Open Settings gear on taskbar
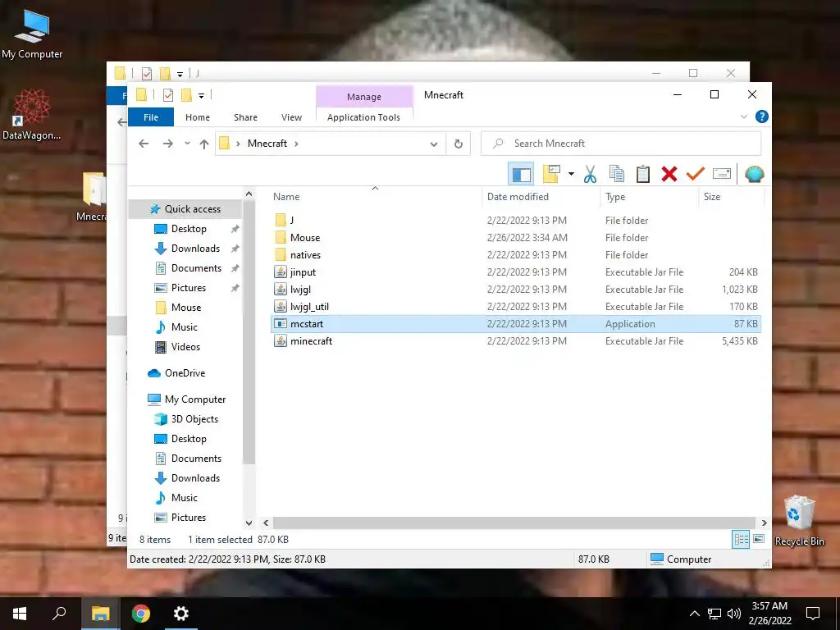Screen dimensions: 840x630 coord(181,614)
